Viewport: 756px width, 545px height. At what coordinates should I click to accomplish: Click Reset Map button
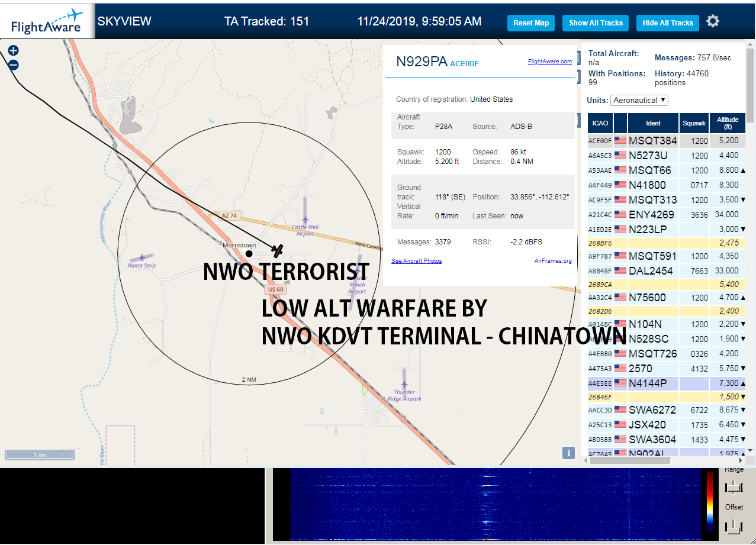[x=531, y=23]
